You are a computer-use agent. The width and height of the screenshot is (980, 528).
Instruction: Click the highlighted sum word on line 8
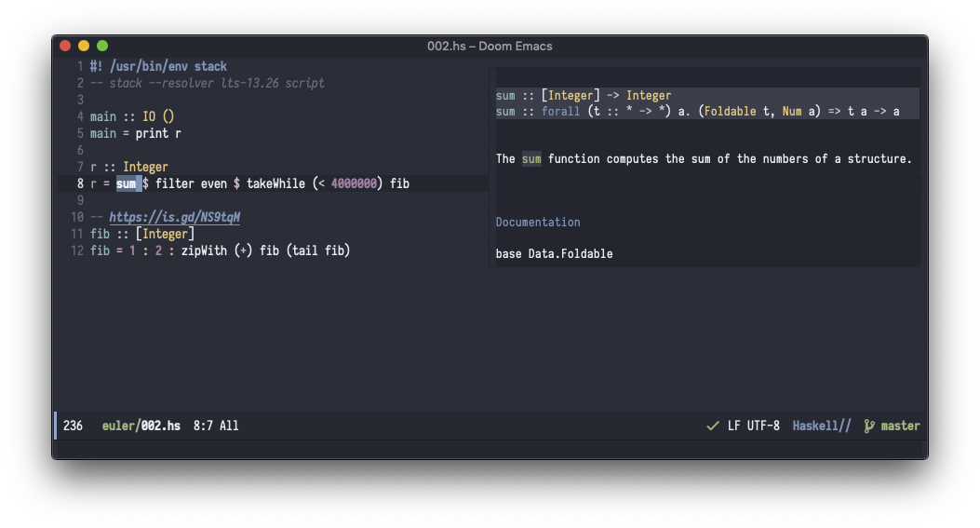(x=126, y=183)
